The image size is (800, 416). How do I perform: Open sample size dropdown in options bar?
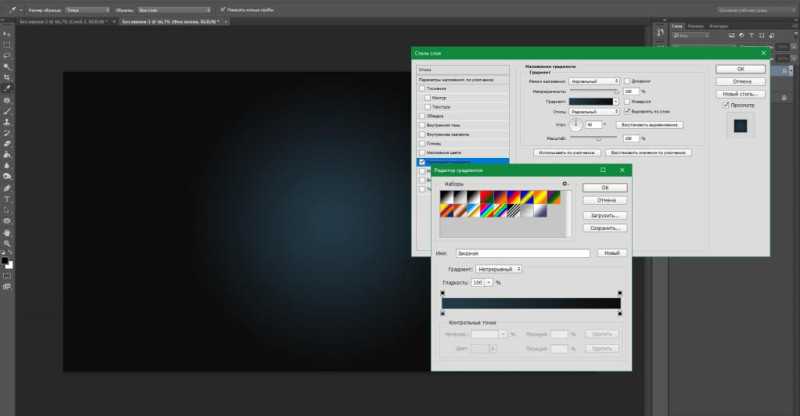[87, 10]
